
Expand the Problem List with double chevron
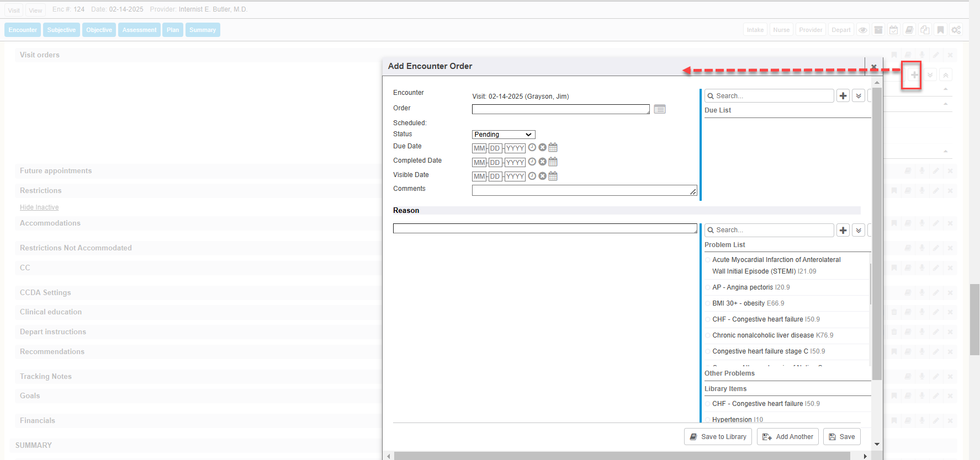(x=858, y=230)
